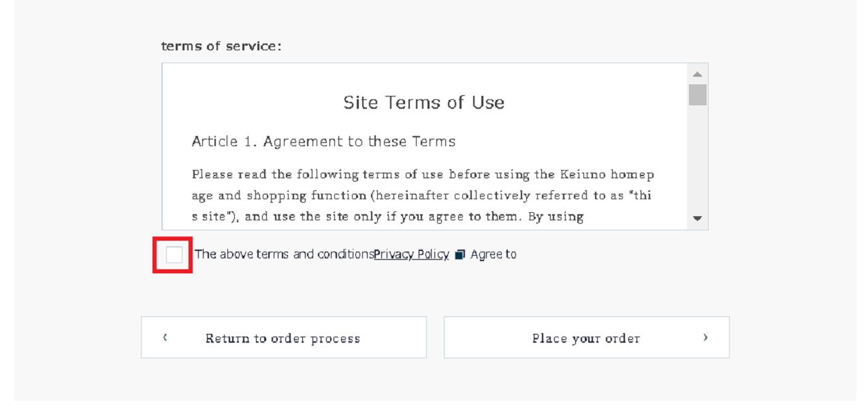Image resolution: width=868 pixels, height=408 pixels.
Task: Click the "Site Terms of Use" heading
Action: [x=423, y=103]
